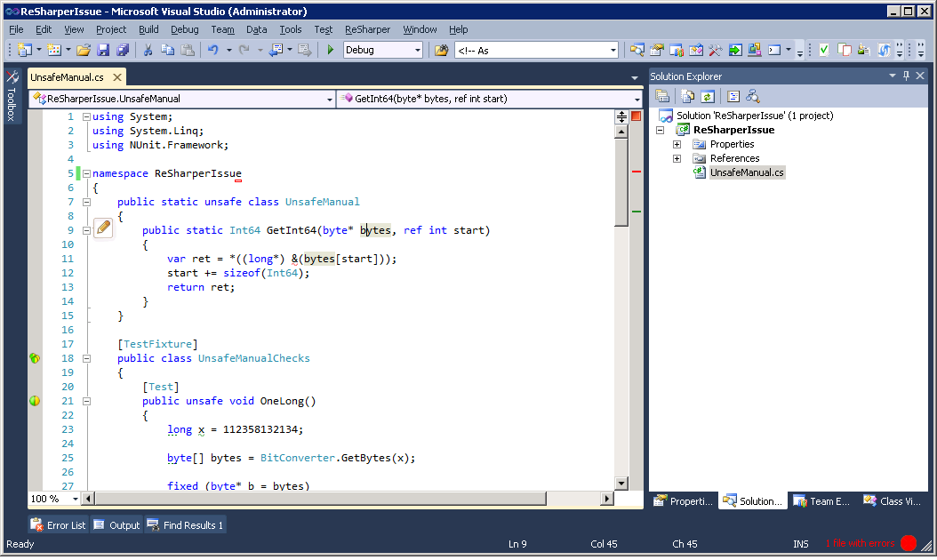
Task: Click the green checkmark document toolbar icon
Action: tap(824, 50)
